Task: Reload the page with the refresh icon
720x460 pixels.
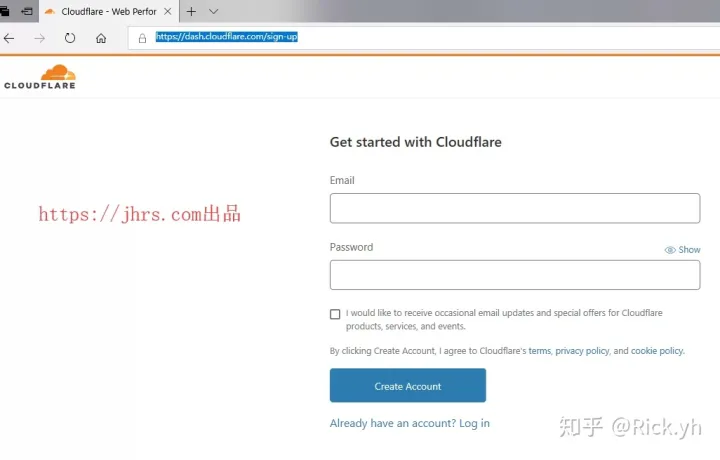Action: pyautogui.click(x=70, y=38)
